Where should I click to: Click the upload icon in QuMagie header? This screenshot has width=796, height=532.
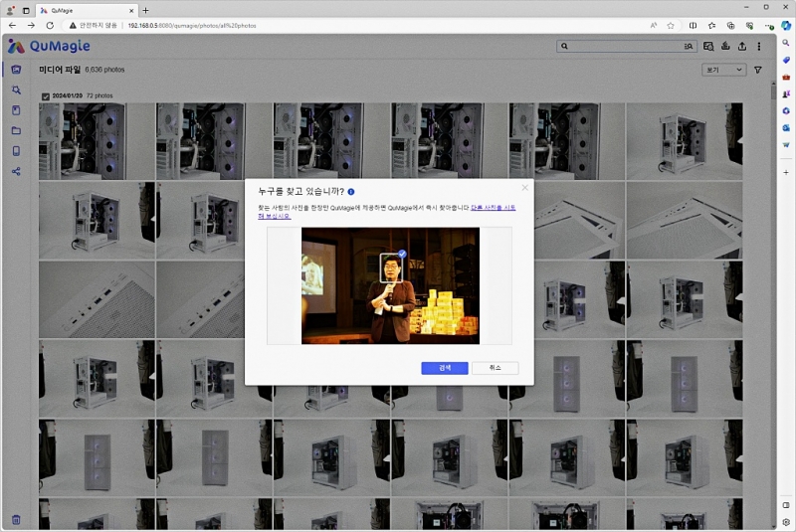(741, 46)
